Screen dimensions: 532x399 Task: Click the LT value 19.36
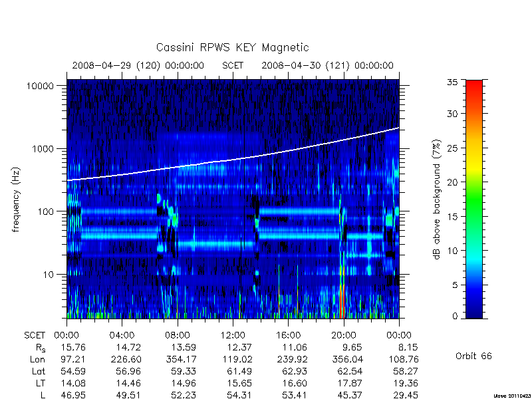pyautogui.click(x=406, y=383)
